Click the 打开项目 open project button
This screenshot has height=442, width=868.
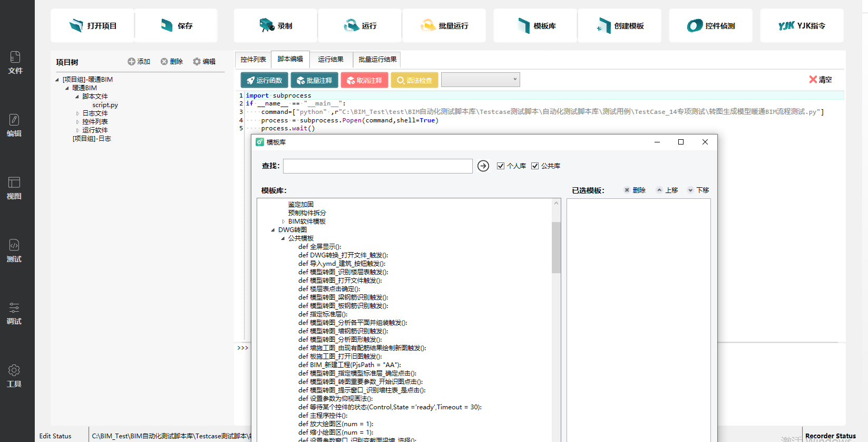tap(92, 25)
